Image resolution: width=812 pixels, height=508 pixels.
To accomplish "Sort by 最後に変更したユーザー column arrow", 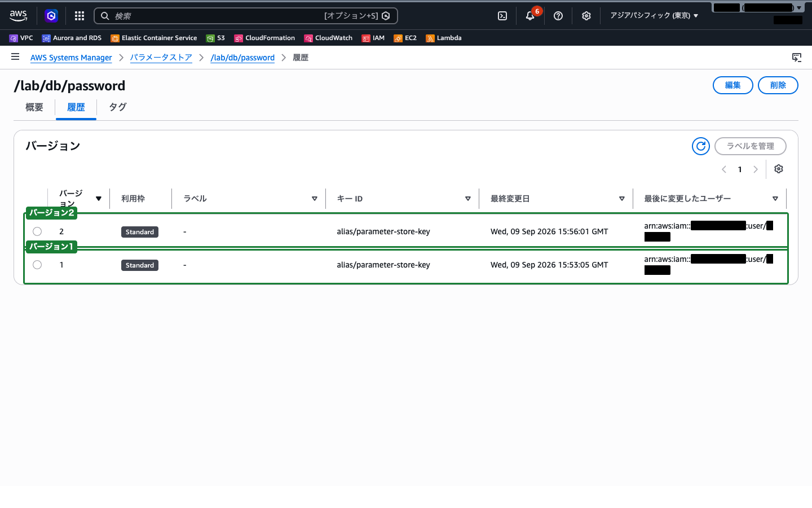I will pyautogui.click(x=775, y=199).
